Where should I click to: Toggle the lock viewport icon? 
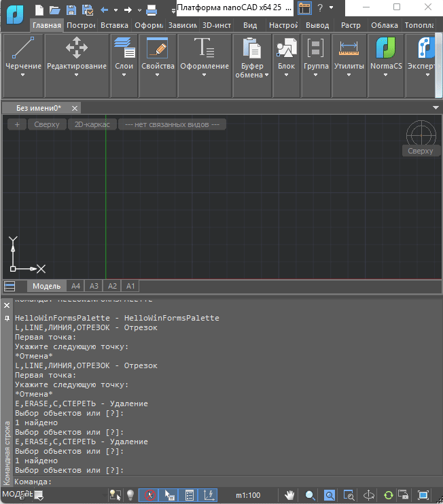click(x=403, y=494)
